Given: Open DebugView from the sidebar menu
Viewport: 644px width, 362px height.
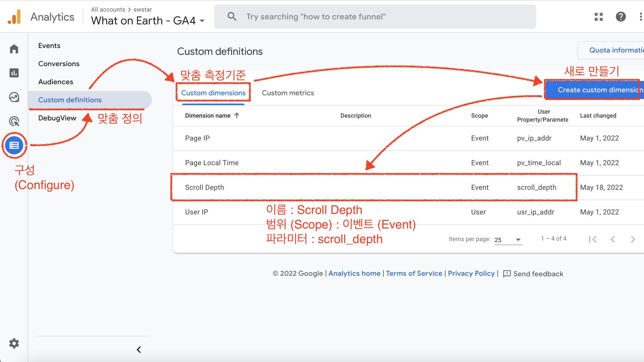Looking at the screenshot, I should pyautogui.click(x=57, y=118).
